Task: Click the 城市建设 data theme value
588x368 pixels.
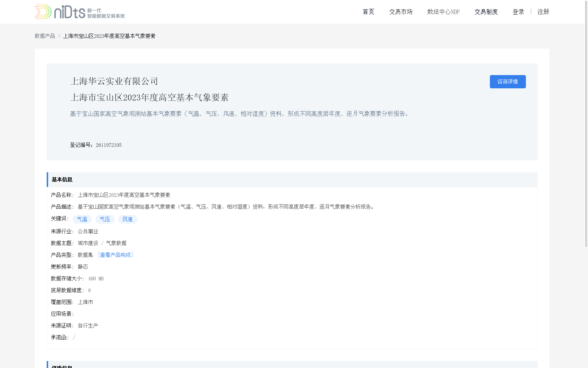Action: 88,243
